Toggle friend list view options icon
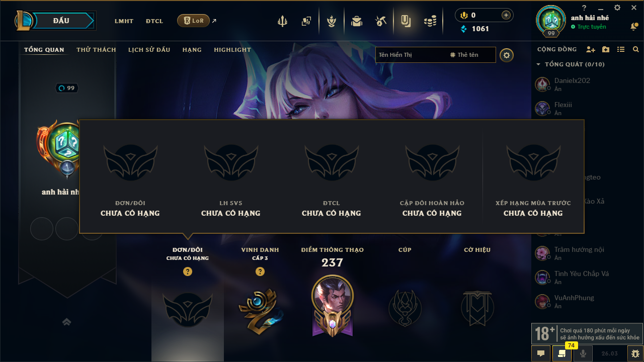 point(621,49)
